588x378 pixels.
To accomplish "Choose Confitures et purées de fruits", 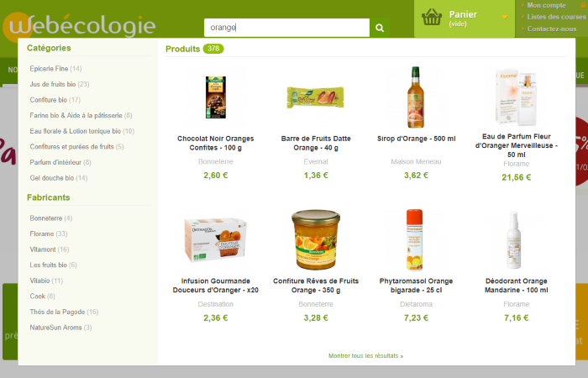I will 77,147.
